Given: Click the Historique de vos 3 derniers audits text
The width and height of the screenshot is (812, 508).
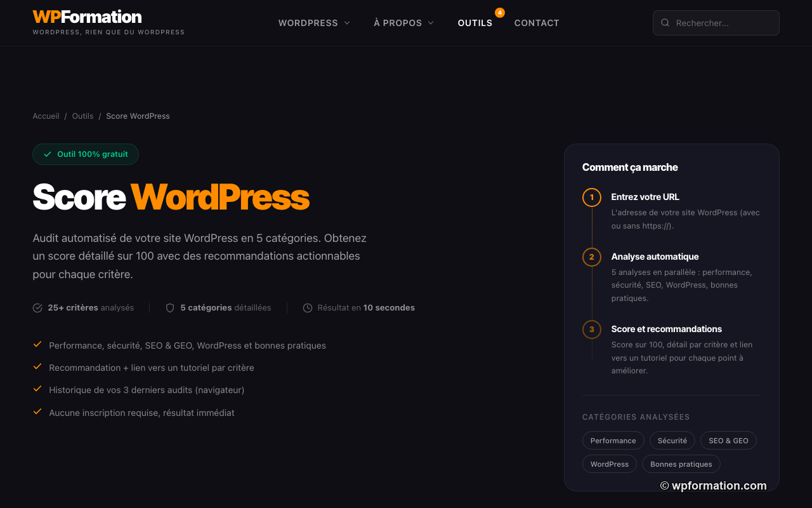Looking at the screenshot, I should 147,390.
